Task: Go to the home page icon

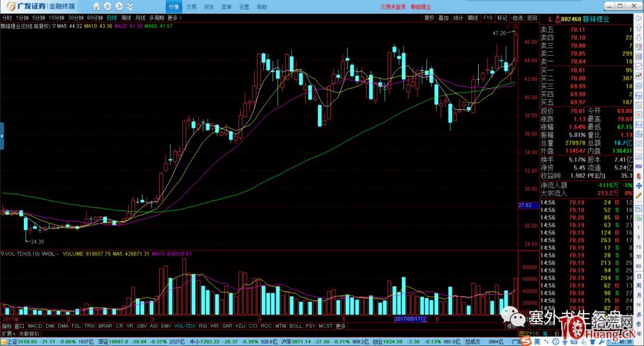Action: point(96,7)
